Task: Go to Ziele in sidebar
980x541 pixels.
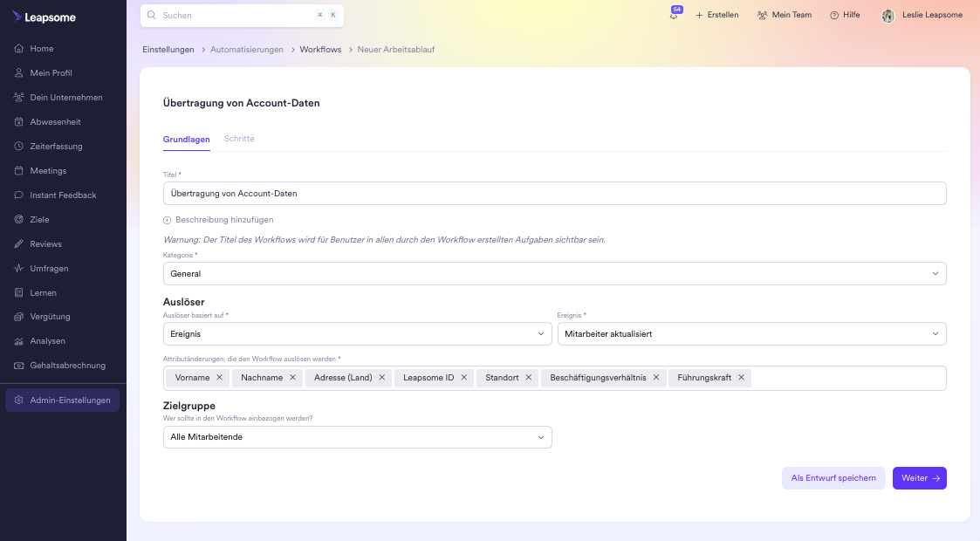Action: click(39, 220)
